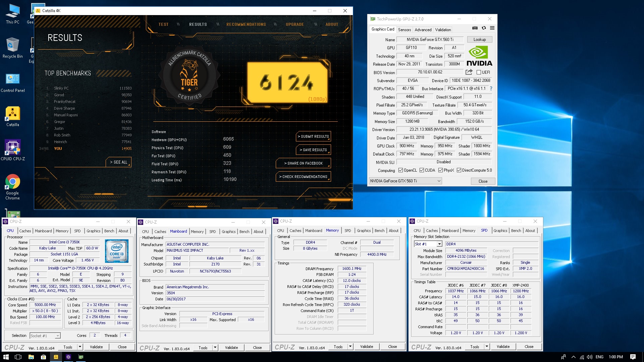Click GPU-Z refresh icon
The height and width of the screenshot is (362, 644).
click(x=484, y=28)
